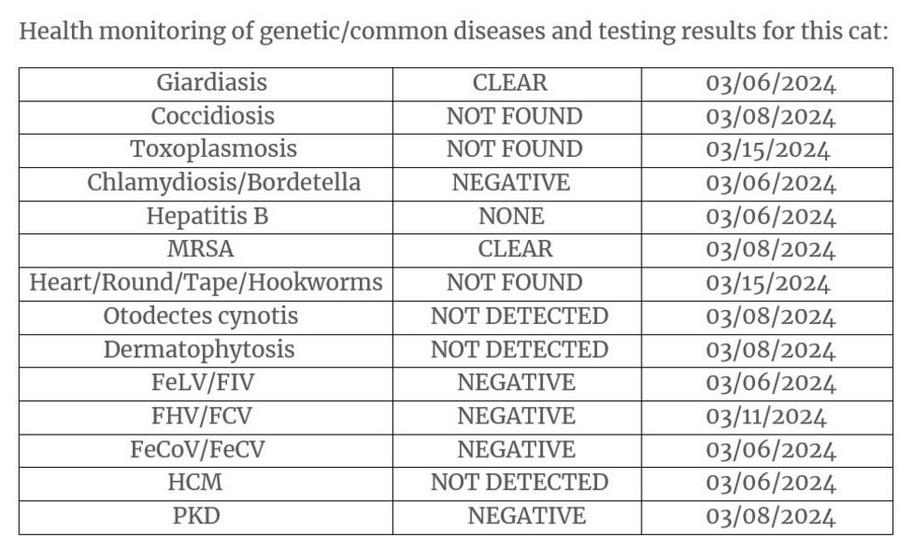
Task: Click the Toxoplasmosis table cell
Action: (212, 150)
